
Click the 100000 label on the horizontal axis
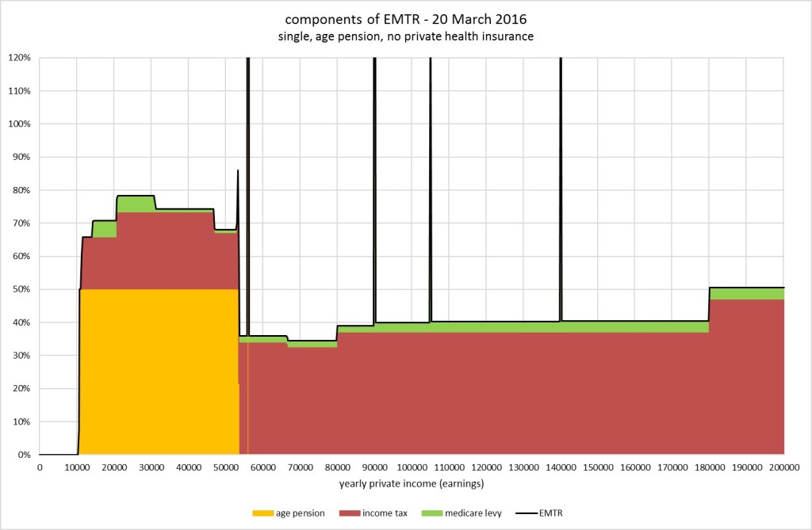click(x=412, y=467)
